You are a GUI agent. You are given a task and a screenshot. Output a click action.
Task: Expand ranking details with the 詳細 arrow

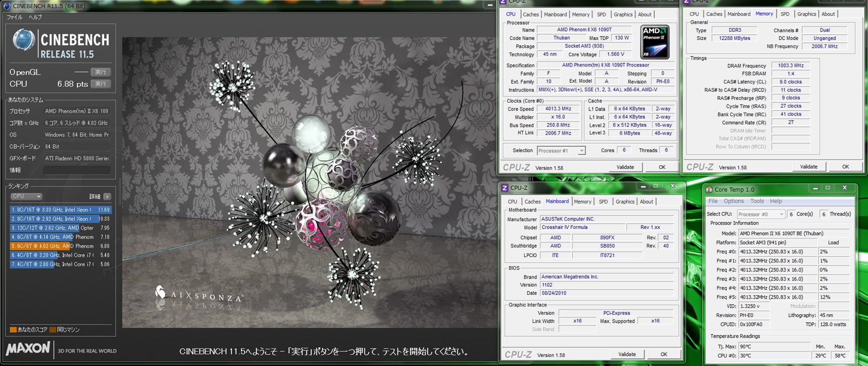(x=107, y=197)
